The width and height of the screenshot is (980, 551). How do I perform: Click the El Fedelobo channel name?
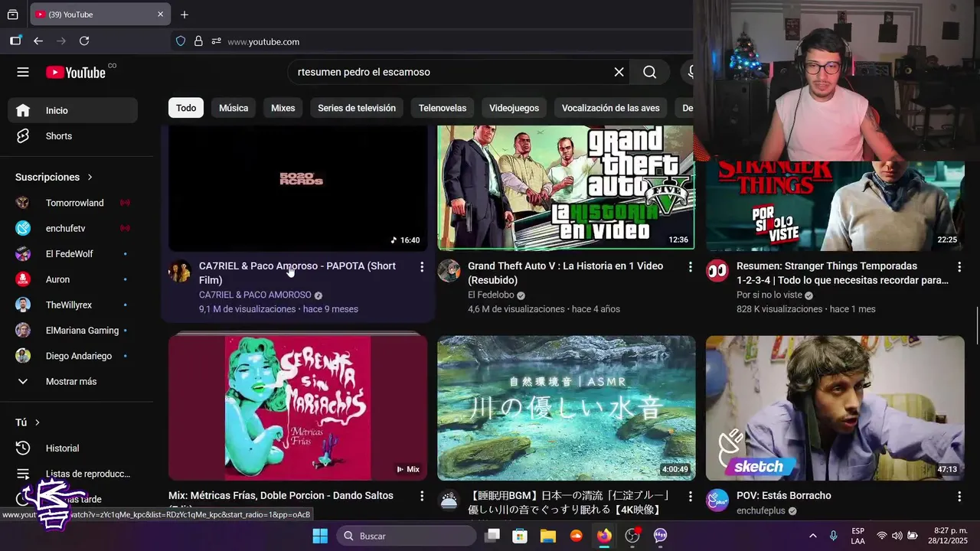coord(491,295)
